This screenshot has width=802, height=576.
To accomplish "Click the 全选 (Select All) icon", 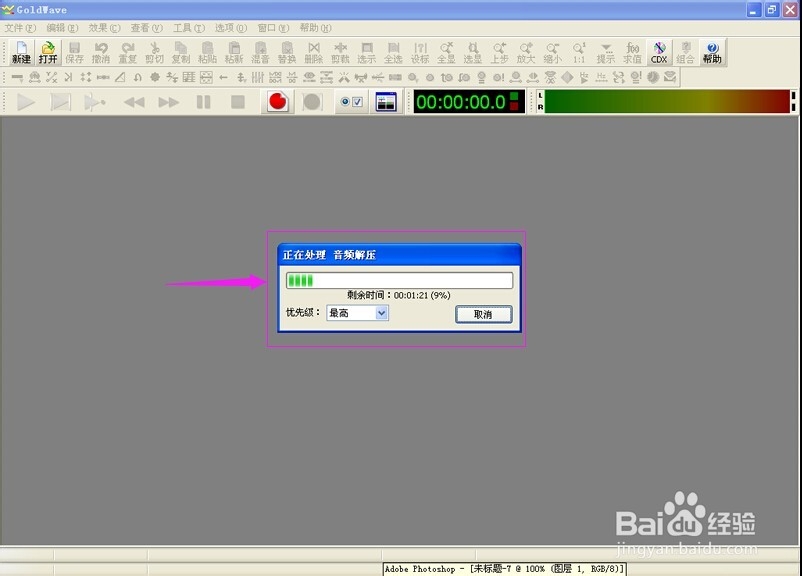I will [x=394, y=53].
